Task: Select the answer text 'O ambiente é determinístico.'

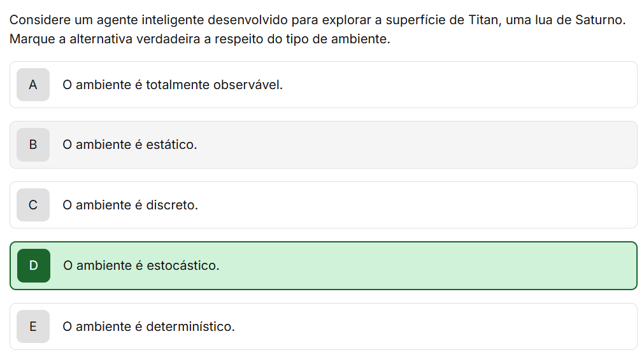Action: (148, 326)
